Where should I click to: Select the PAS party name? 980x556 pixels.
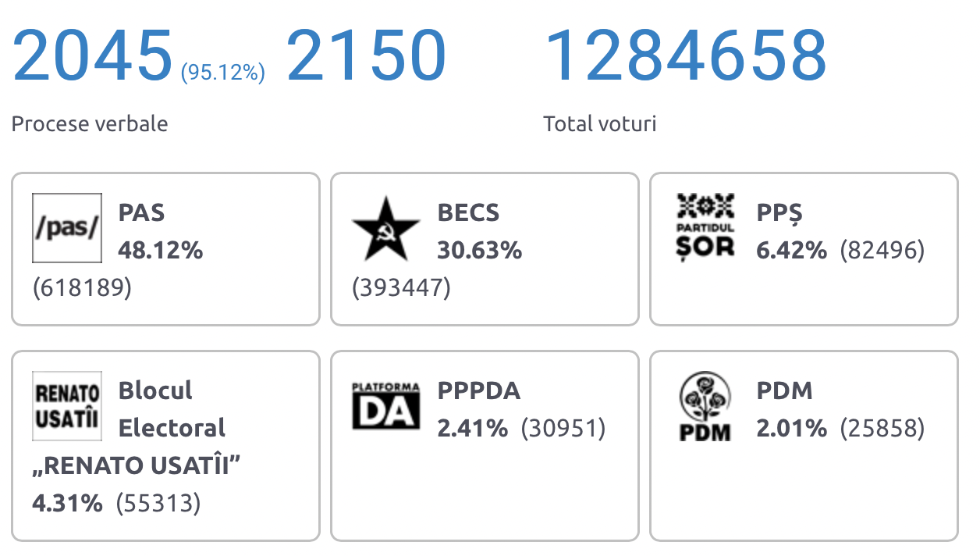pos(141,212)
